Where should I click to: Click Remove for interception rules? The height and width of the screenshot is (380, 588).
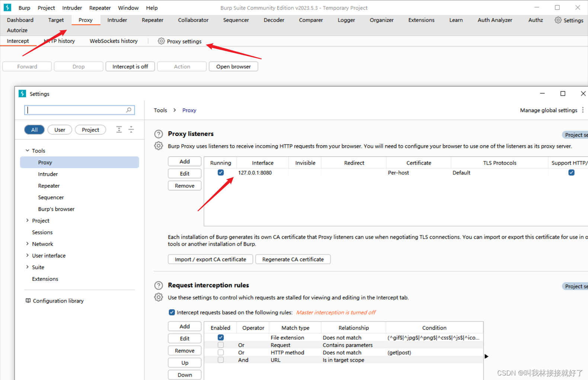(185, 351)
